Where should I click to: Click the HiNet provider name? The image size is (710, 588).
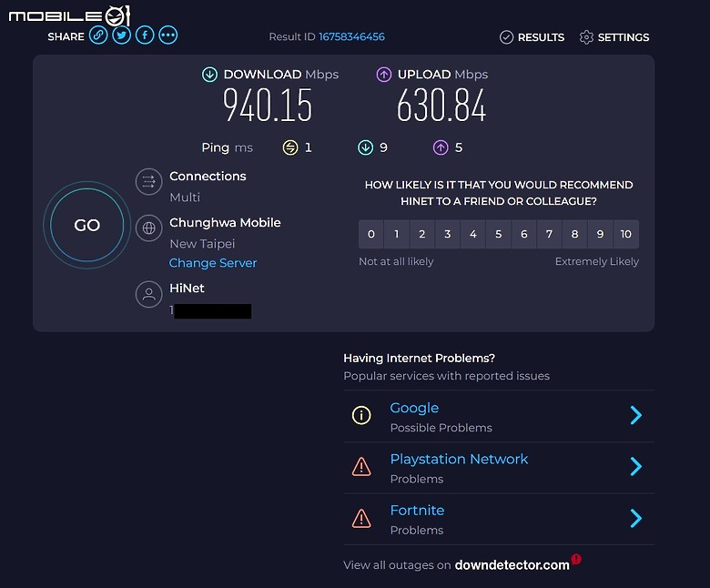point(187,288)
